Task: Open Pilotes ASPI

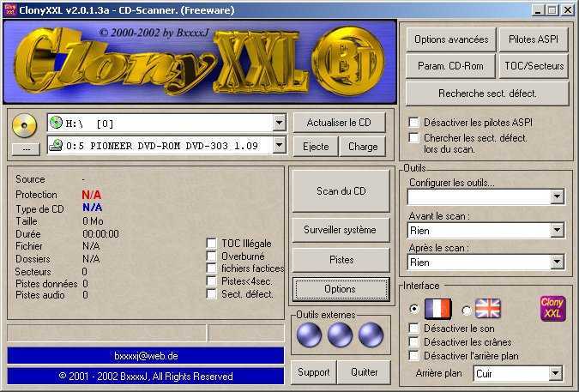Action: 534,39
